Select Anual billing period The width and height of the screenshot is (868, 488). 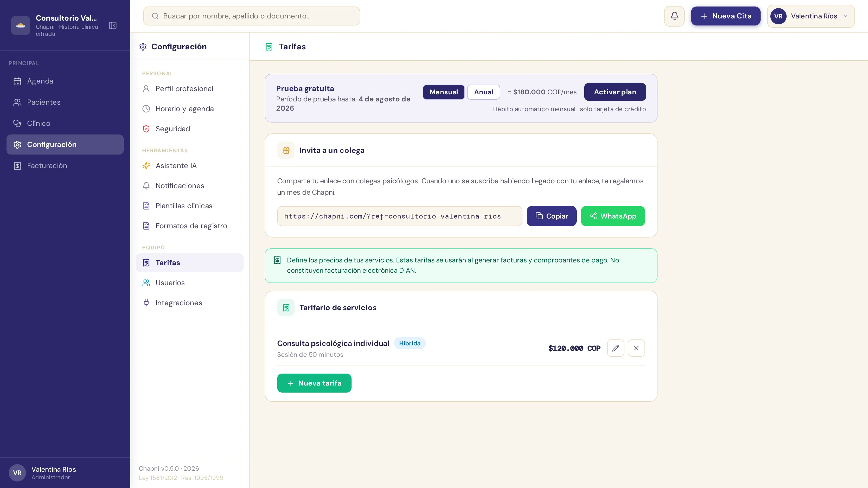pyautogui.click(x=484, y=92)
